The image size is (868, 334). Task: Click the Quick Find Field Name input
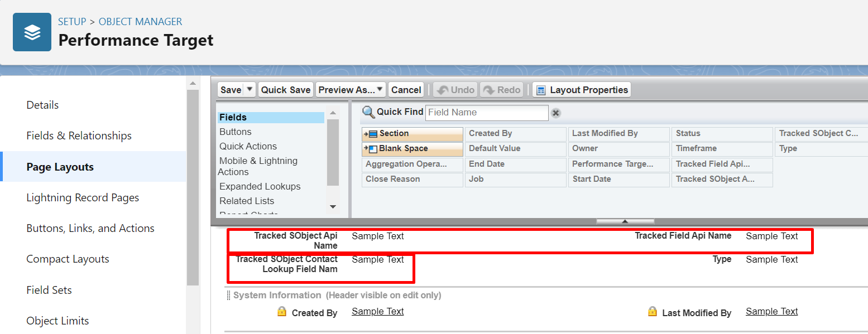coord(487,113)
